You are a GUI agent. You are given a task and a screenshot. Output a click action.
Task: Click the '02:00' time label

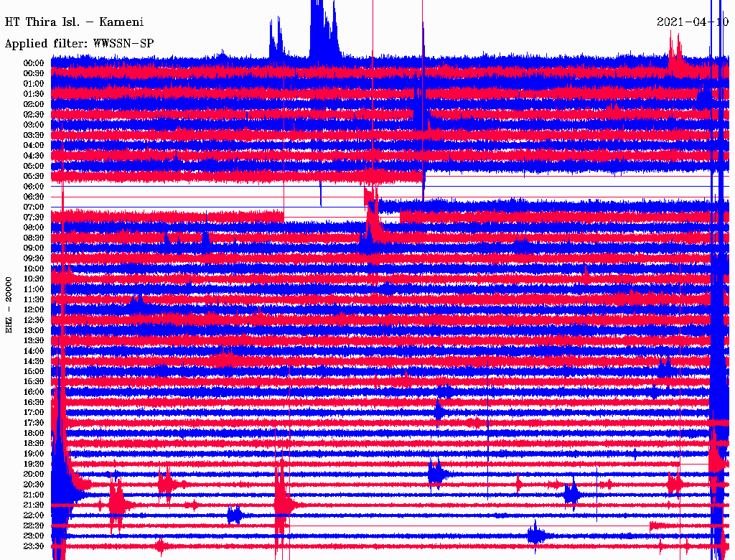pos(34,105)
